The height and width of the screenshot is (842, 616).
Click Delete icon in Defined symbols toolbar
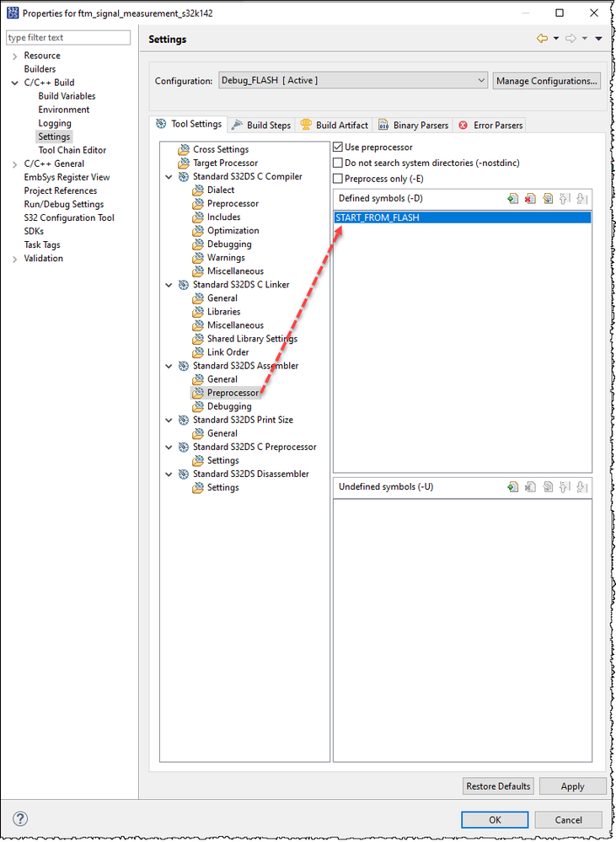530,199
